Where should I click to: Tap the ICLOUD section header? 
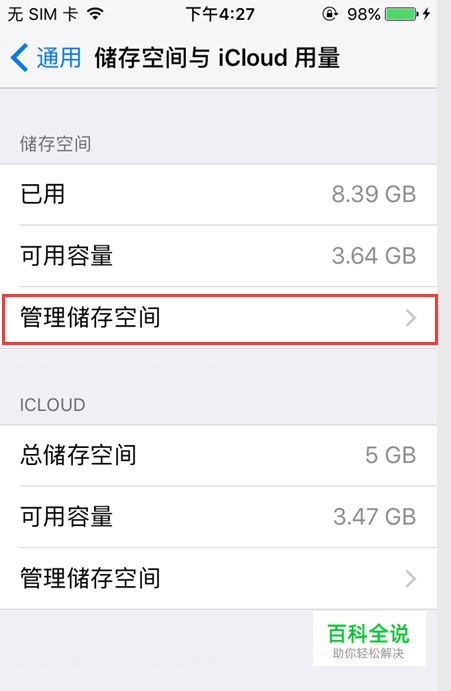52,405
